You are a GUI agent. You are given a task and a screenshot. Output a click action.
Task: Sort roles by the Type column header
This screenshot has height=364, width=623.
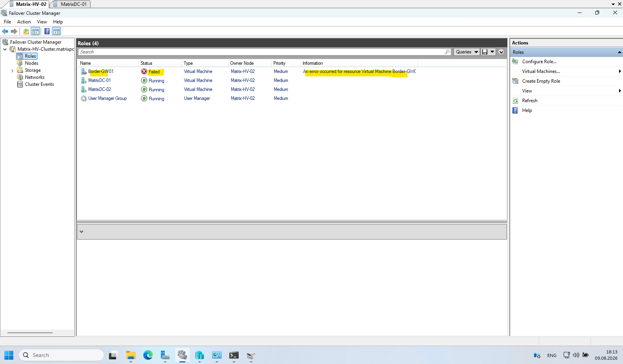[205, 63]
